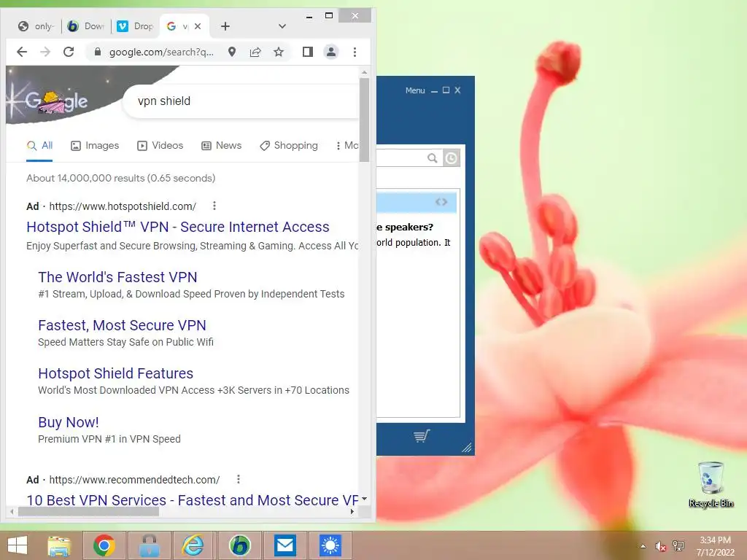This screenshot has height=560, width=747.
Task: Reload the Google search page
Action: point(69,52)
